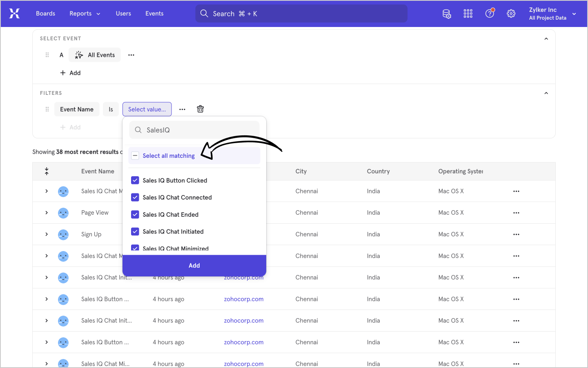This screenshot has width=588, height=368.
Task: Click the City column header
Action: pyautogui.click(x=301, y=171)
